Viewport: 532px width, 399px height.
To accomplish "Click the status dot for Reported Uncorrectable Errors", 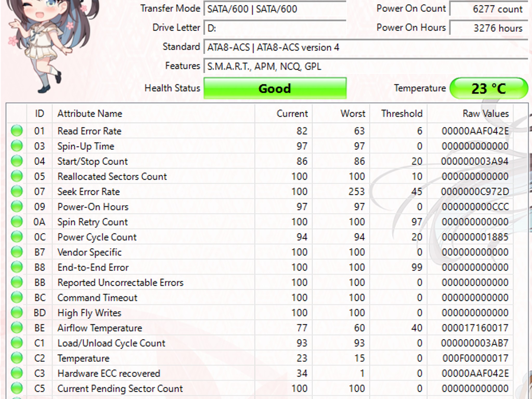I will pyautogui.click(x=17, y=282).
